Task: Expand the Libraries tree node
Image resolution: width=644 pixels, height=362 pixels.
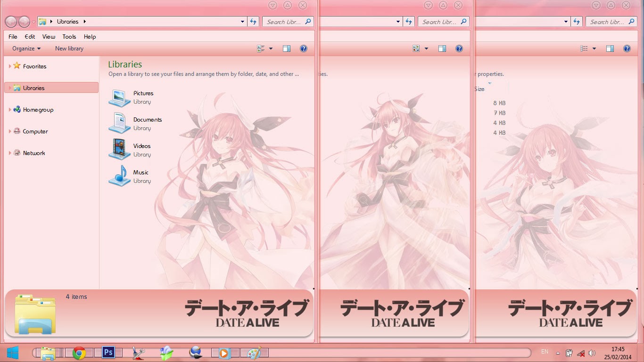Action: 10,88
